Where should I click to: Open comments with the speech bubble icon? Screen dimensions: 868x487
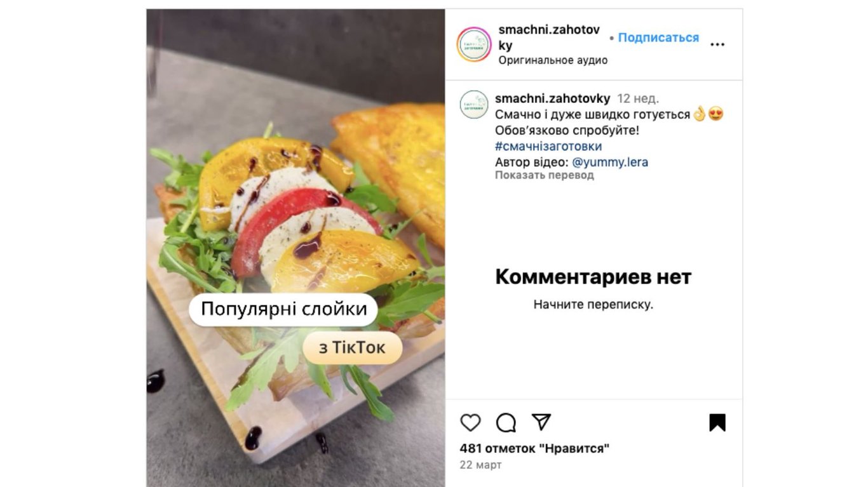coord(506,423)
